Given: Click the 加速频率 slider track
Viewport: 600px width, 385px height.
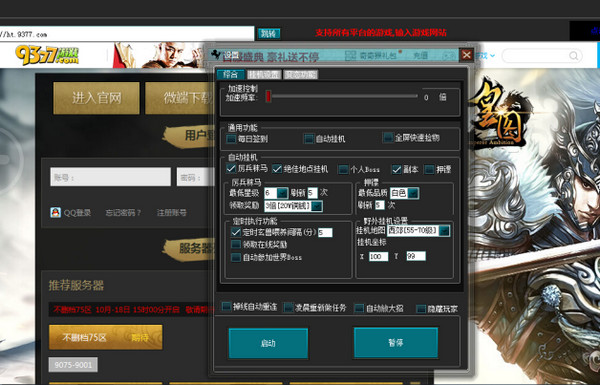Looking at the screenshot, I should coord(344,96).
